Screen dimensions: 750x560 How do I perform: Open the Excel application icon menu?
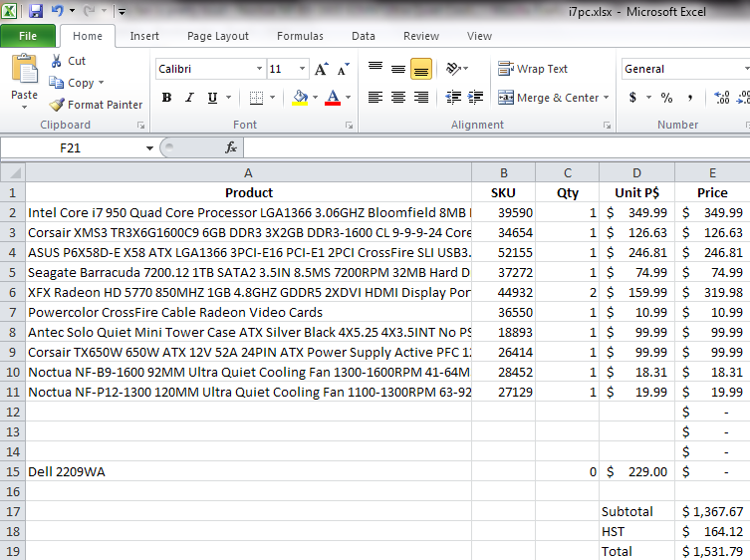[x=10, y=11]
